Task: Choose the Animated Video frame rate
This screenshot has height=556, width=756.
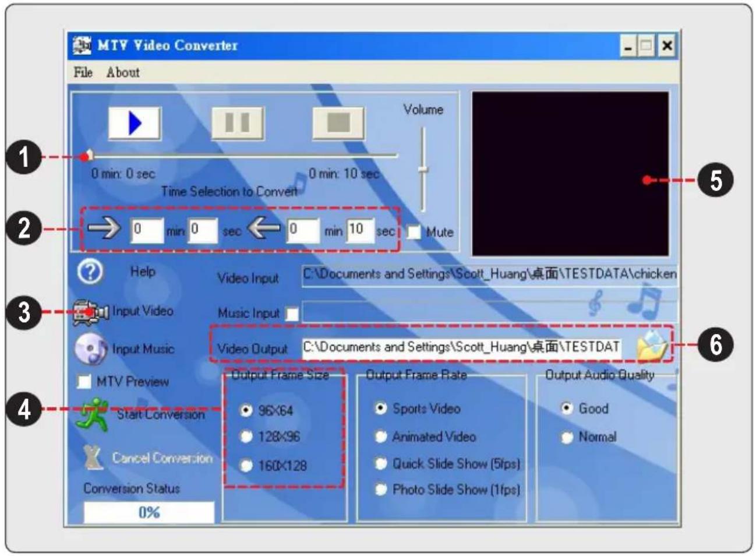Action: [x=380, y=437]
